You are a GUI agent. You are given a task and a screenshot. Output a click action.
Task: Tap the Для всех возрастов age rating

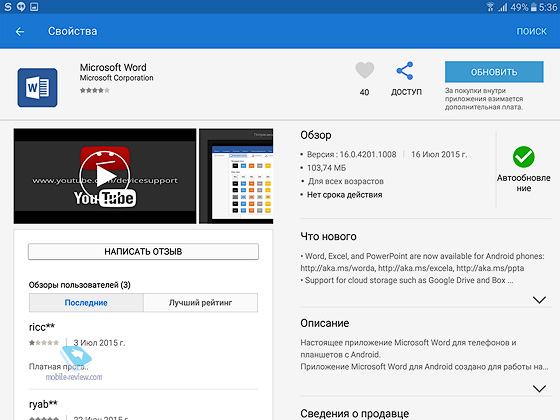pyautogui.click(x=345, y=181)
